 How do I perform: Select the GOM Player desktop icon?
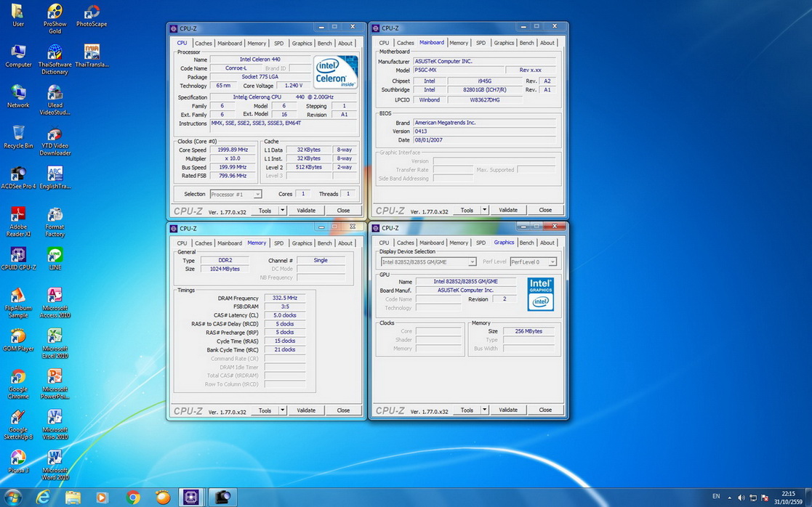[19, 340]
